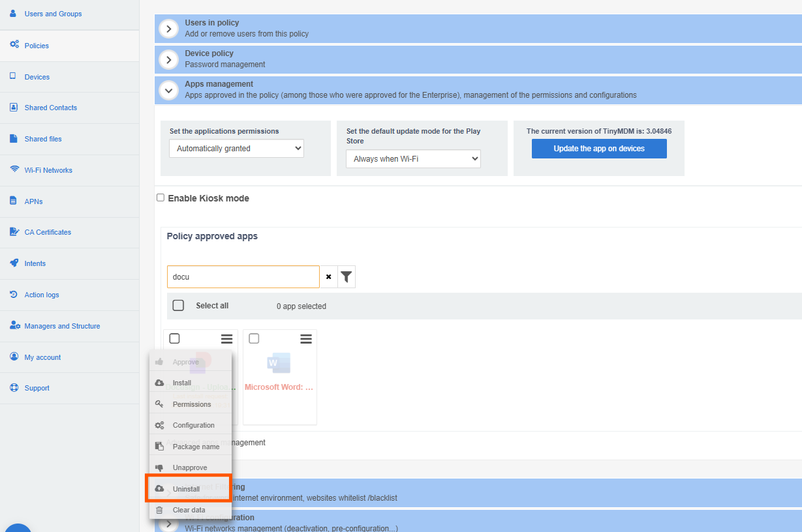The width and height of the screenshot is (802, 532).
Task: Collapse the Apps management section
Action: [169, 90]
